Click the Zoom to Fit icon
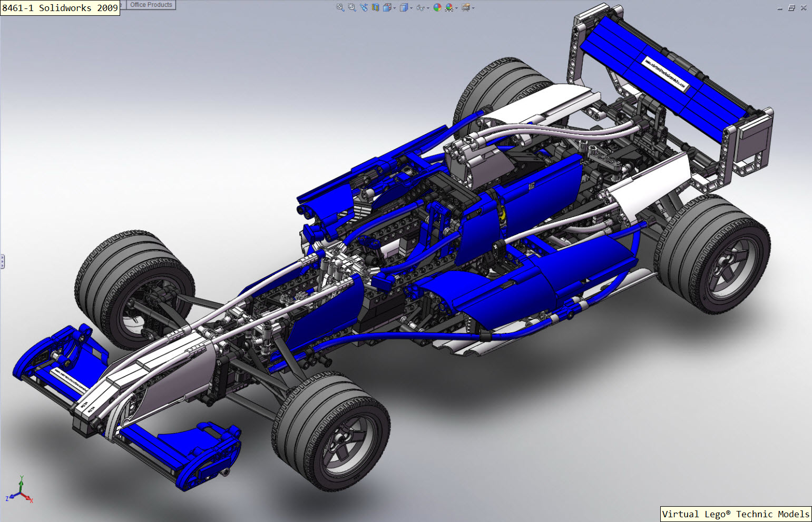This screenshot has height=522, width=812. pyautogui.click(x=340, y=7)
